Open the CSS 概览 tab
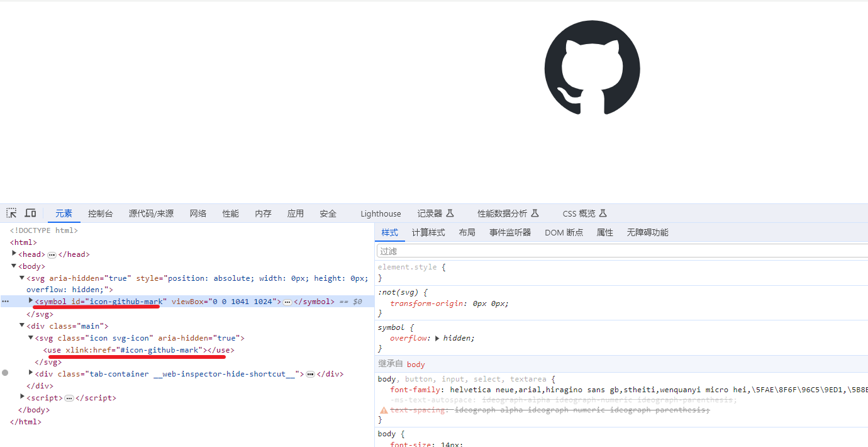 click(x=584, y=213)
